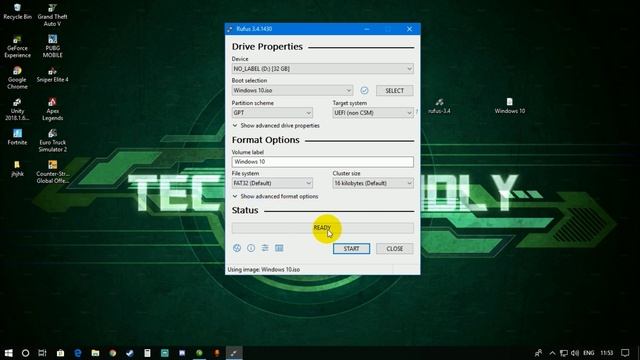
Task: Click the START button
Action: coord(351,249)
